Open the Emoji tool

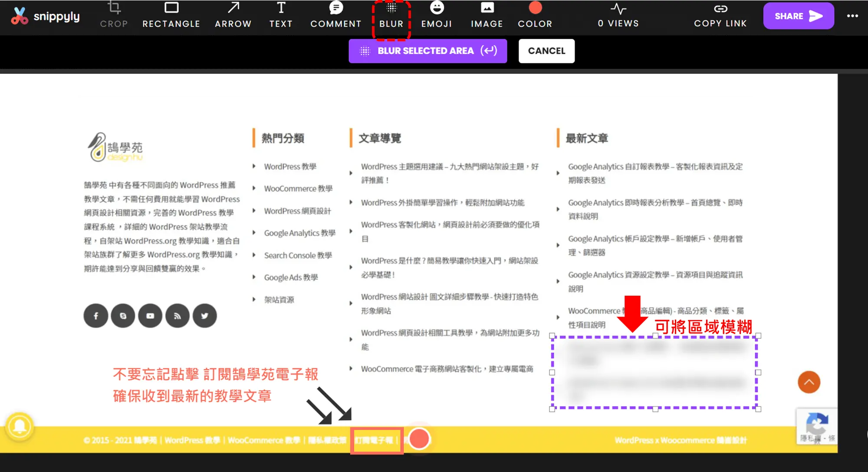(437, 15)
